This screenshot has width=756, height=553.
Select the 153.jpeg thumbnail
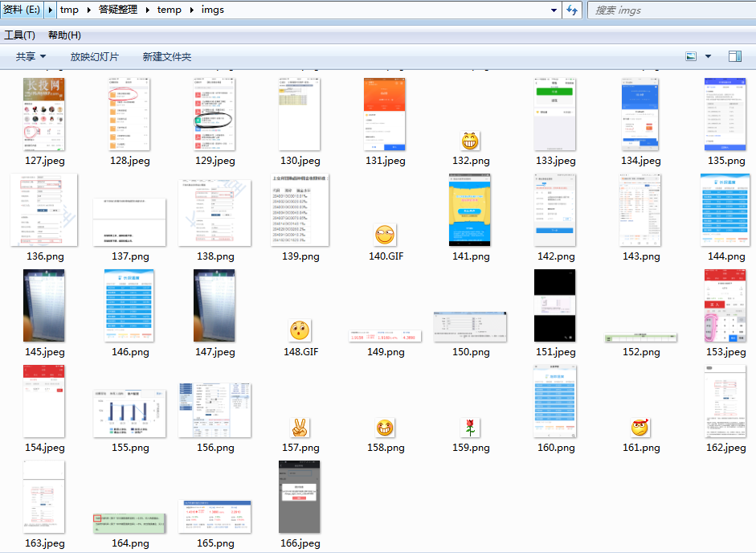pyautogui.click(x=725, y=305)
